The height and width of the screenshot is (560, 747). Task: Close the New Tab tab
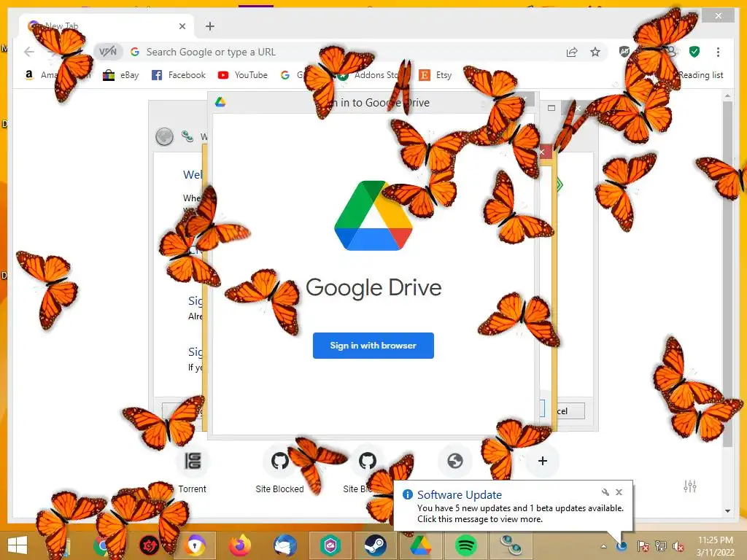pyautogui.click(x=182, y=26)
